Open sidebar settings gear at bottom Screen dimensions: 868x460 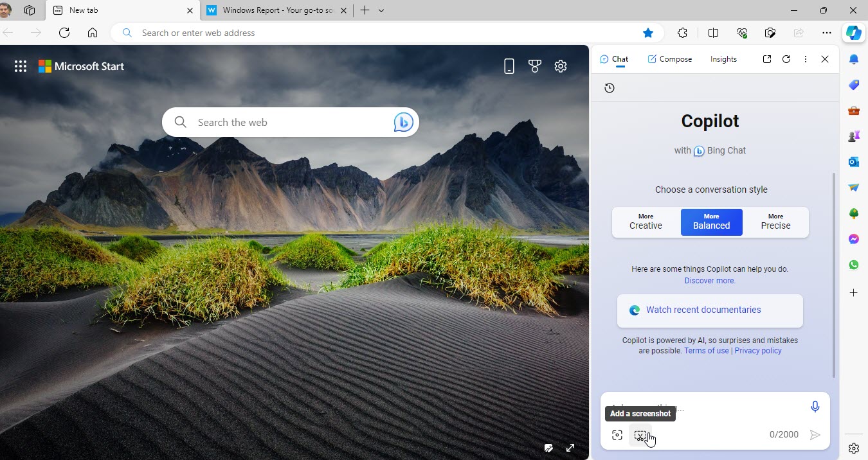[x=854, y=448]
